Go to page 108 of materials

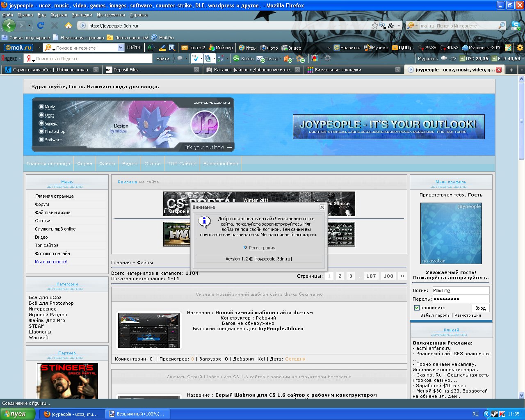(388, 276)
